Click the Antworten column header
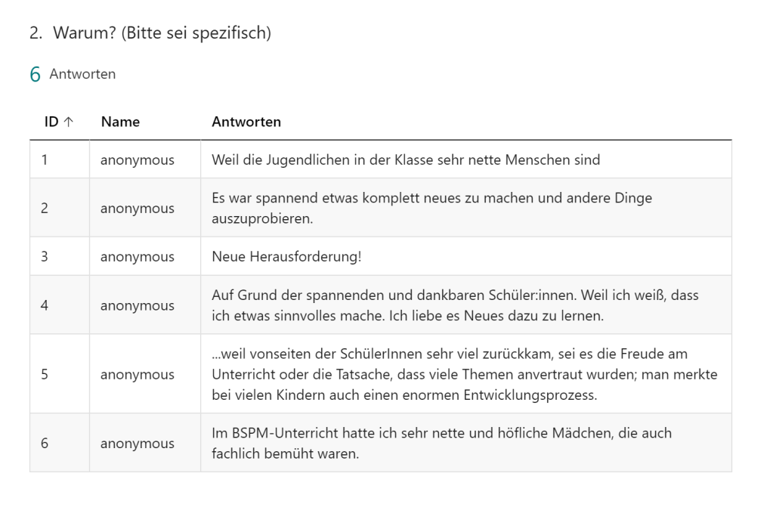773x532 pixels. coord(246,122)
